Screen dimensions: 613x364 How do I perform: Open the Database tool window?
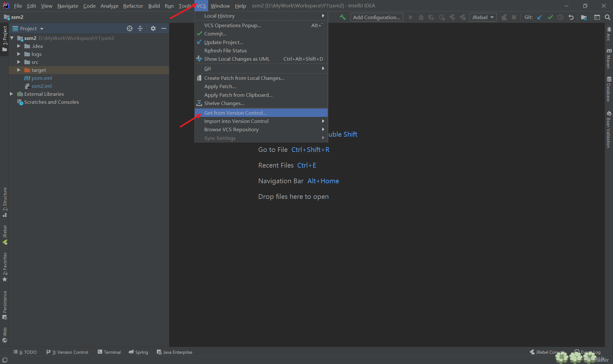tap(609, 89)
